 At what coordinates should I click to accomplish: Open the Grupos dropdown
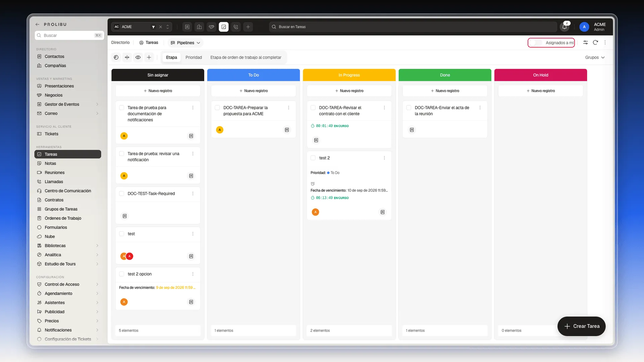coord(595,57)
